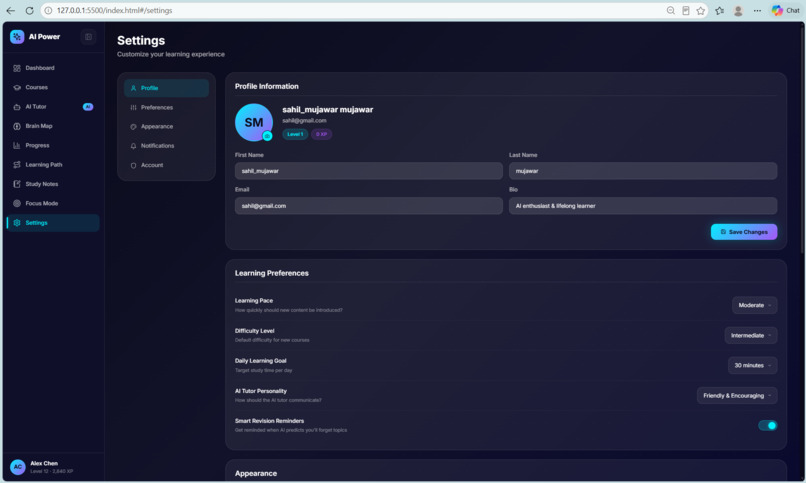806x483 pixels.
Task: Open Study Notes in the sidebar
Action: click(53, 184)
